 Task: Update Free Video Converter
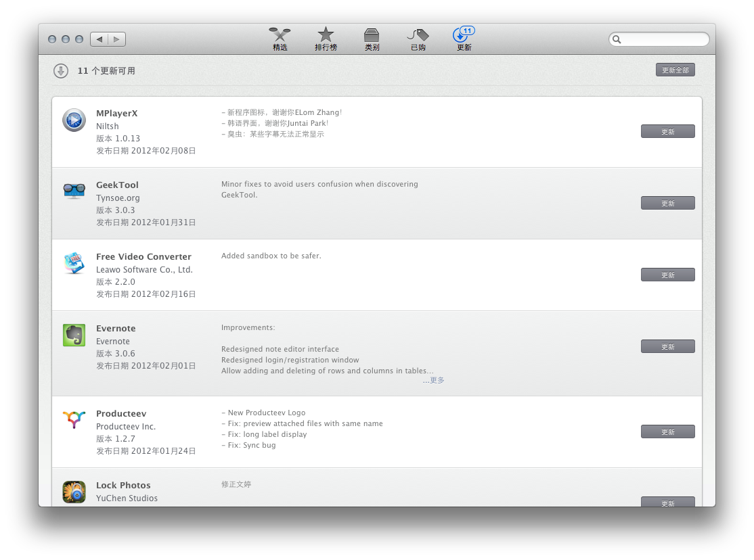[x=667, y=275]
